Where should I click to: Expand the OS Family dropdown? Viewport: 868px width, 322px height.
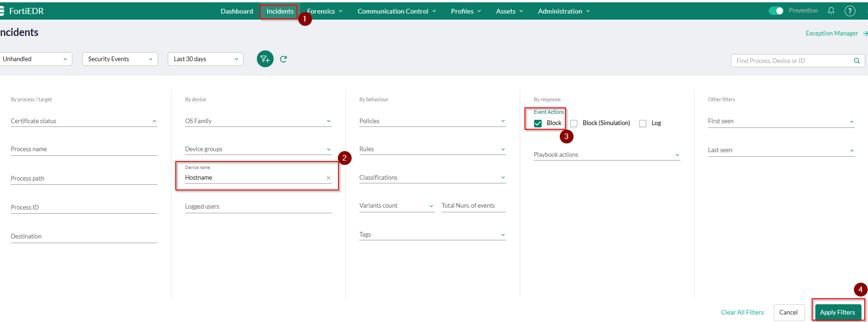(x=258, y=121)
